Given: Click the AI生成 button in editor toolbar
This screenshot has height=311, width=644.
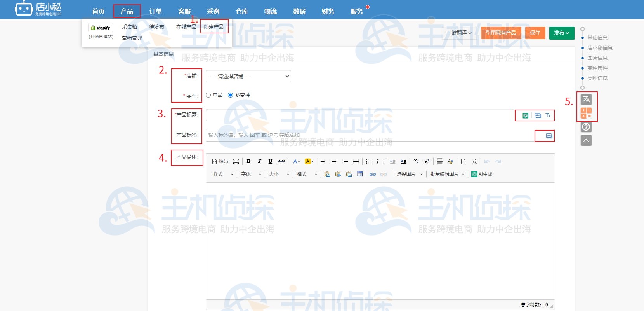Looking at the screenshot, I should point(482,174).
